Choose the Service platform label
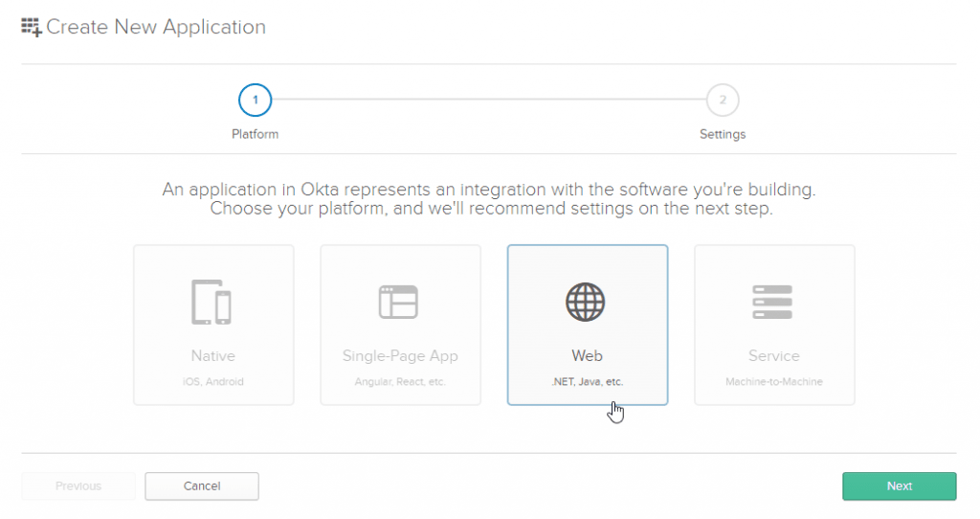The height and width of the screenshot is (519, 980). click(773, 356)
